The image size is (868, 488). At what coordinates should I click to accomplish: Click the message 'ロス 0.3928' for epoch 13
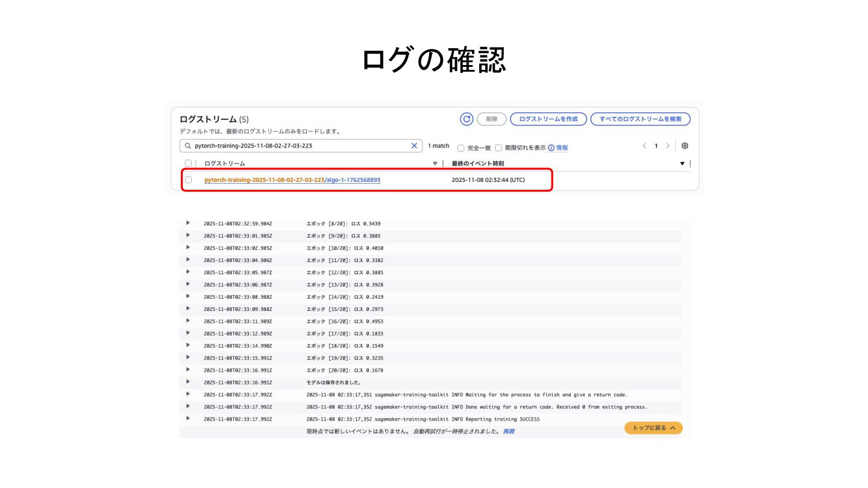[368, 284]
